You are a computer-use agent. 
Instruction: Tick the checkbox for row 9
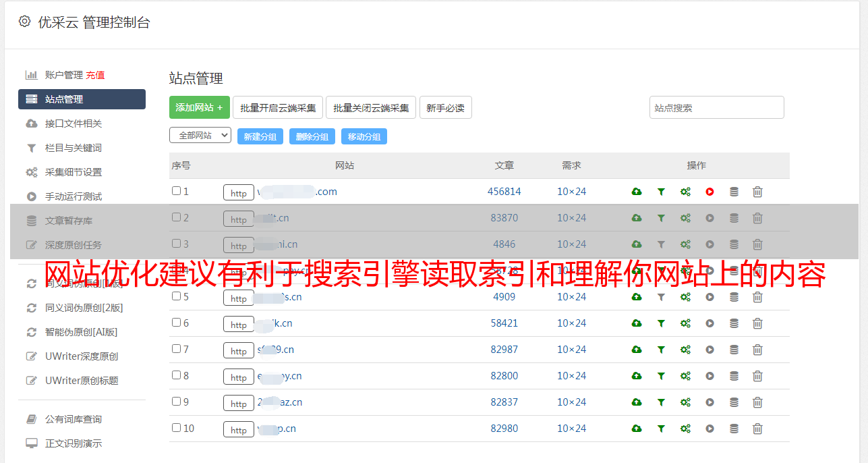[x=176, y=402]
